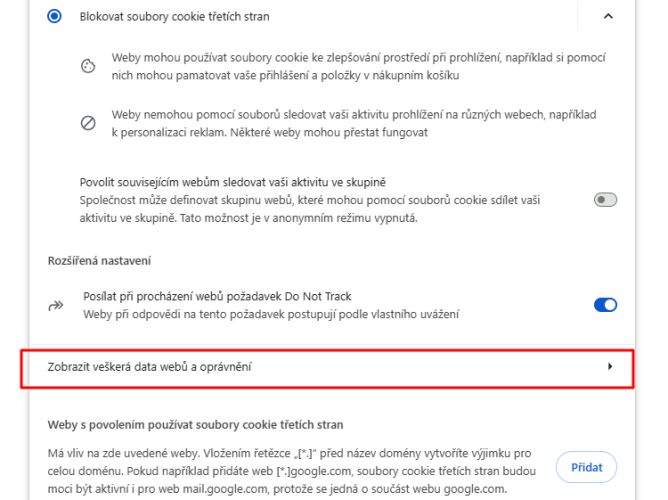This screenshot has height=500, width=668.
Task: Click the blocked circle-slash icon
Action: [x=88, y=123]
